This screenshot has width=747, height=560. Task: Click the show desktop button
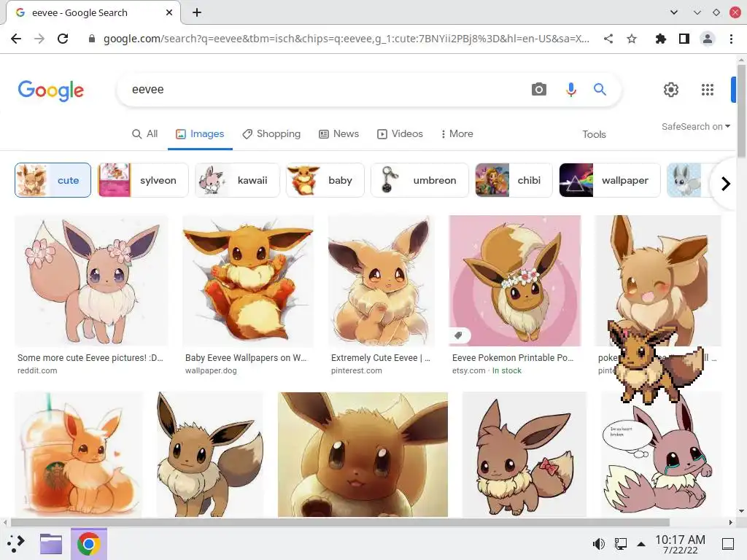[728, 543]
